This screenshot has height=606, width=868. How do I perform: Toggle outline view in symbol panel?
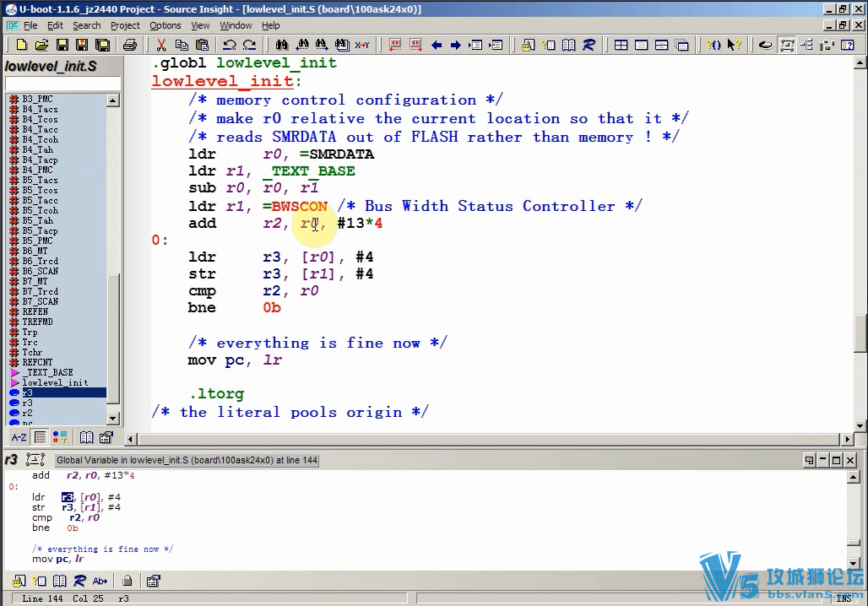click(x=40, y=438)
